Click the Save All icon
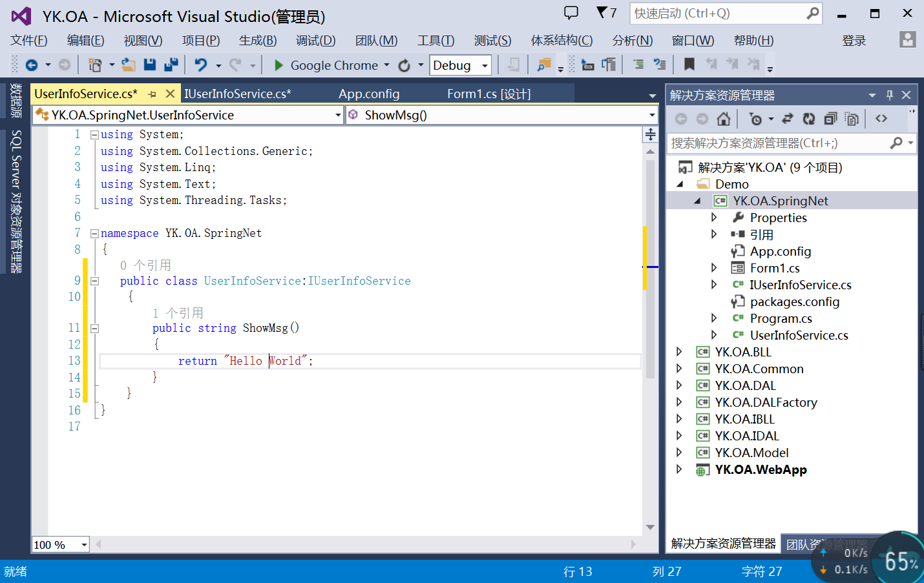The width and height of the screenshot is (924, 583). pyautogui.click(x=171, y=65)
